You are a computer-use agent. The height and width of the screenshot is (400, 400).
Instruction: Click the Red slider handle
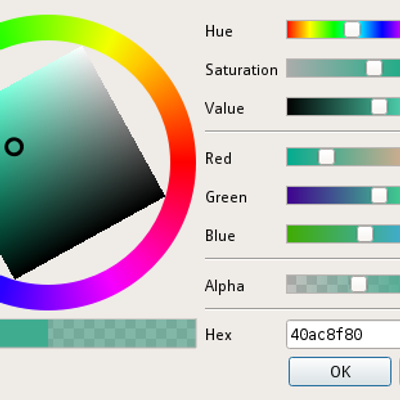326,157
